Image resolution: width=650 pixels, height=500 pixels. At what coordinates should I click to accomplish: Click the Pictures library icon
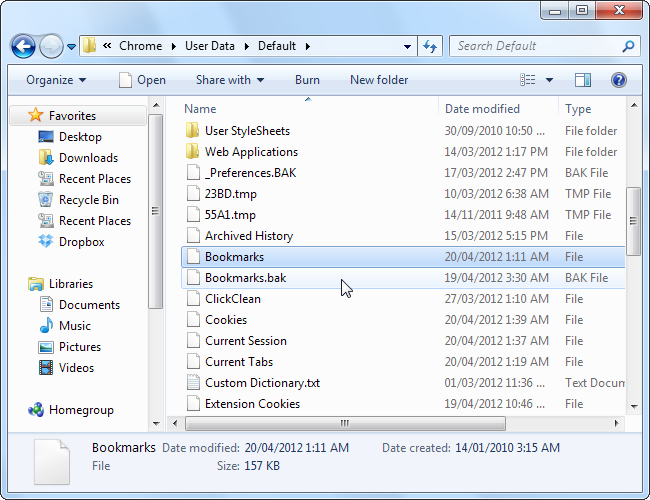click(46, 347)
